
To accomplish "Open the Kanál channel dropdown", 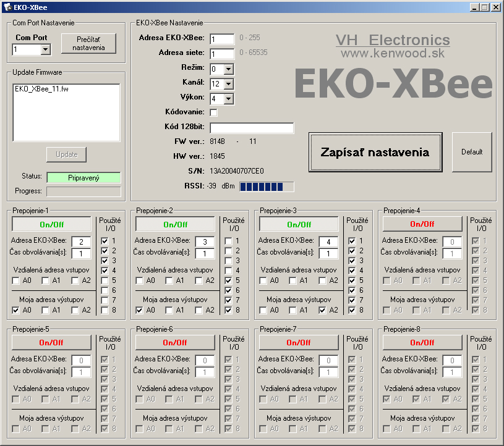I will click(229, 84).
